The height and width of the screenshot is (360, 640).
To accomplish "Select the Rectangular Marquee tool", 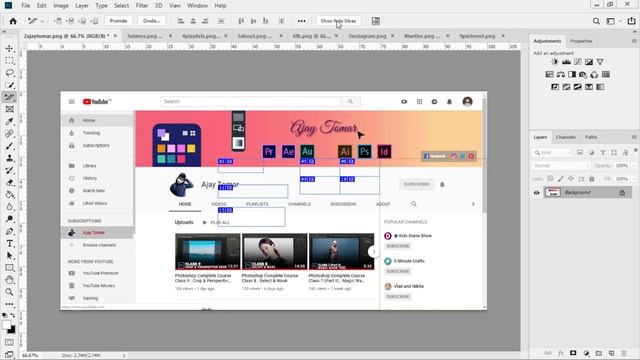I will [x=9, y=61].
